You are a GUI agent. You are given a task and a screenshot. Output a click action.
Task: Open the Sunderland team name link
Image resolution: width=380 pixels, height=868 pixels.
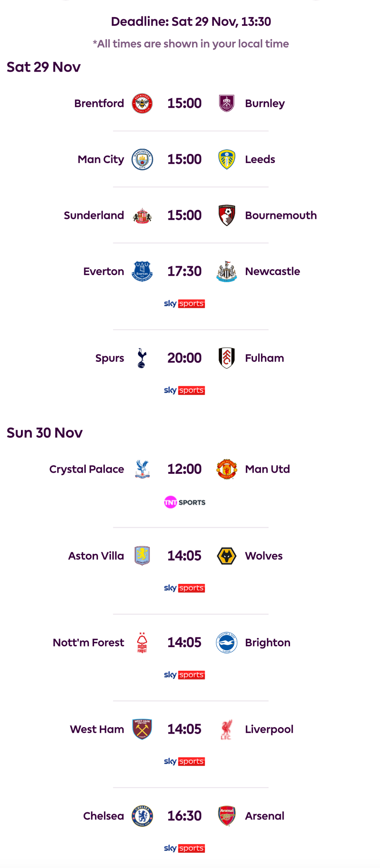(94, 215)
